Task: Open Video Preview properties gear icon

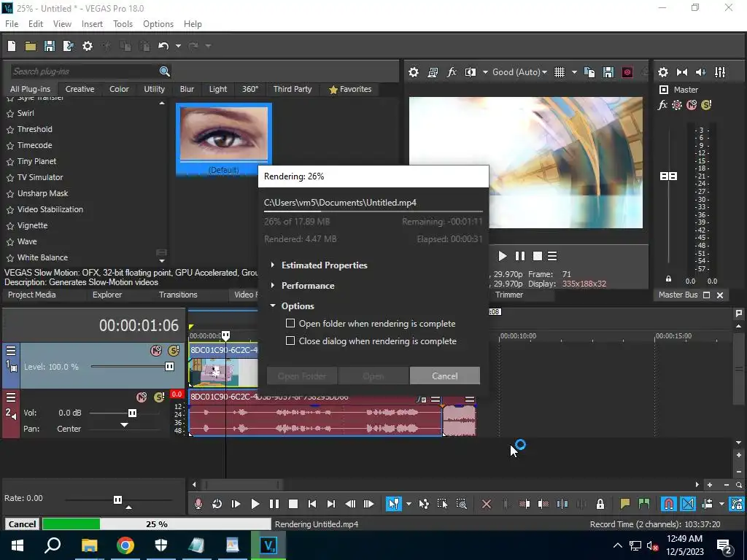Action: coord(414,72)
